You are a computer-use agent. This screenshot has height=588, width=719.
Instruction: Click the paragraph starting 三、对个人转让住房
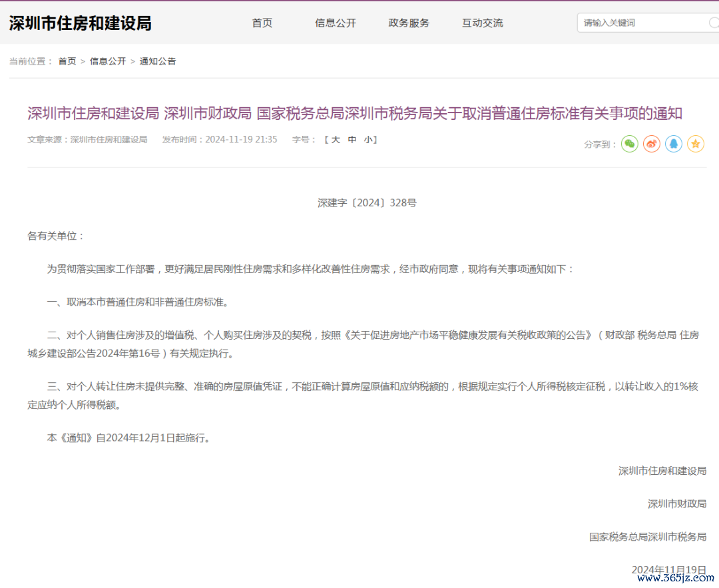pos(363,396)
